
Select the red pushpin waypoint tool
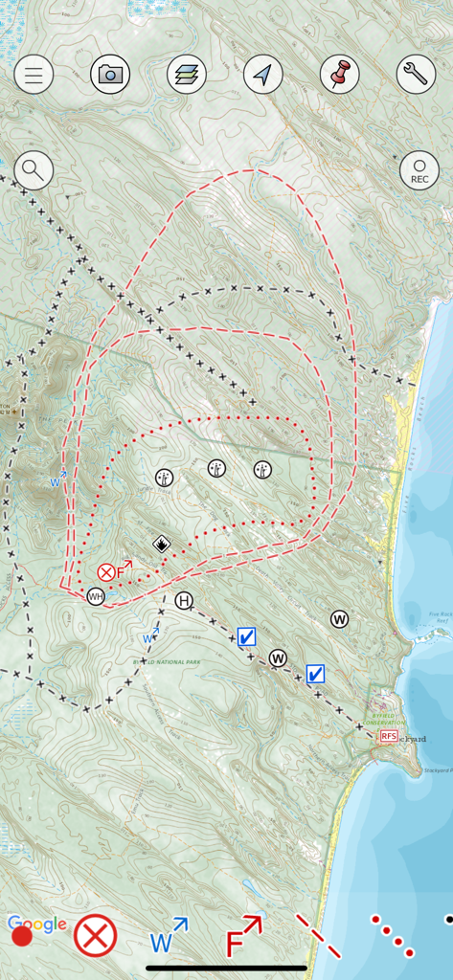(340, 75)
